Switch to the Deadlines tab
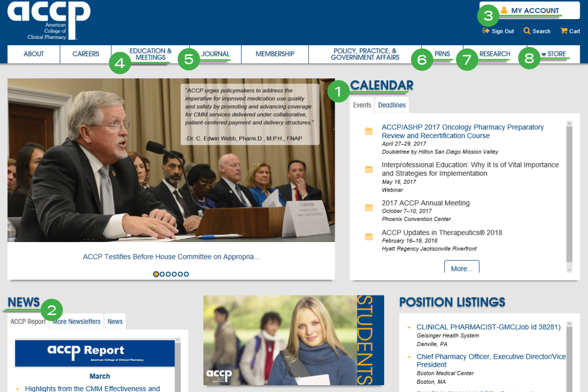 pyautogui.click(x=392, y=105)
